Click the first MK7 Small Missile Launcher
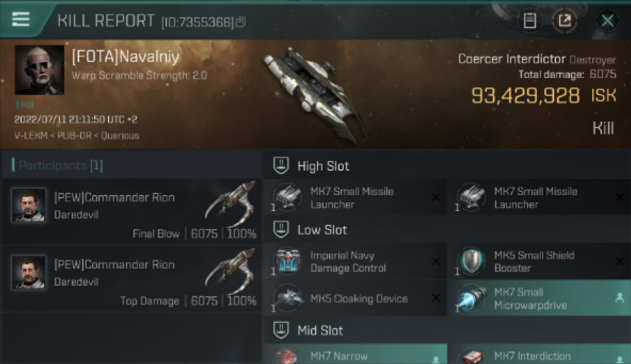Screen dimensions: 631x364 pyautogui.click(x=355, y=198)
